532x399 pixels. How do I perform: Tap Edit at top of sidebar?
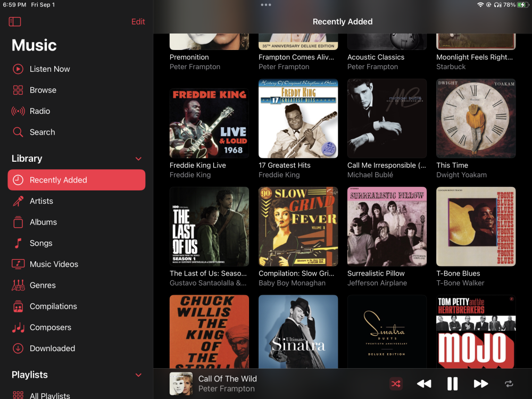point(138,22)
